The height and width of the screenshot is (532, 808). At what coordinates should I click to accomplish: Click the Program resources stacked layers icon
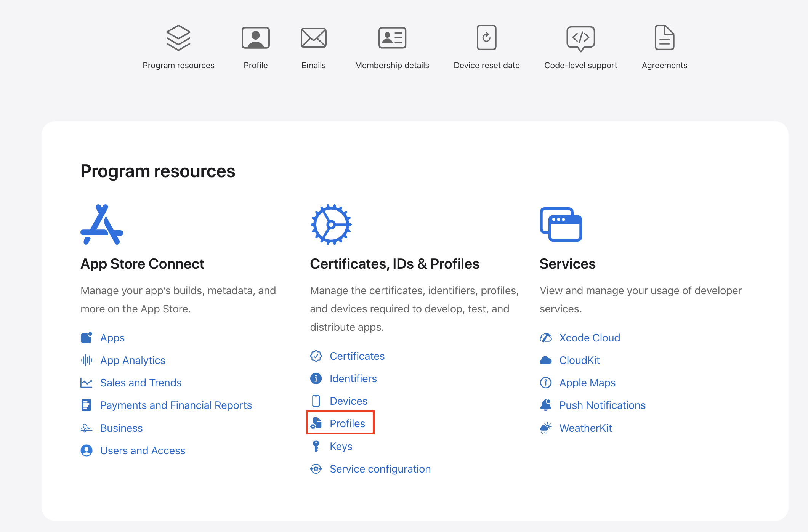tap(178, 38)
